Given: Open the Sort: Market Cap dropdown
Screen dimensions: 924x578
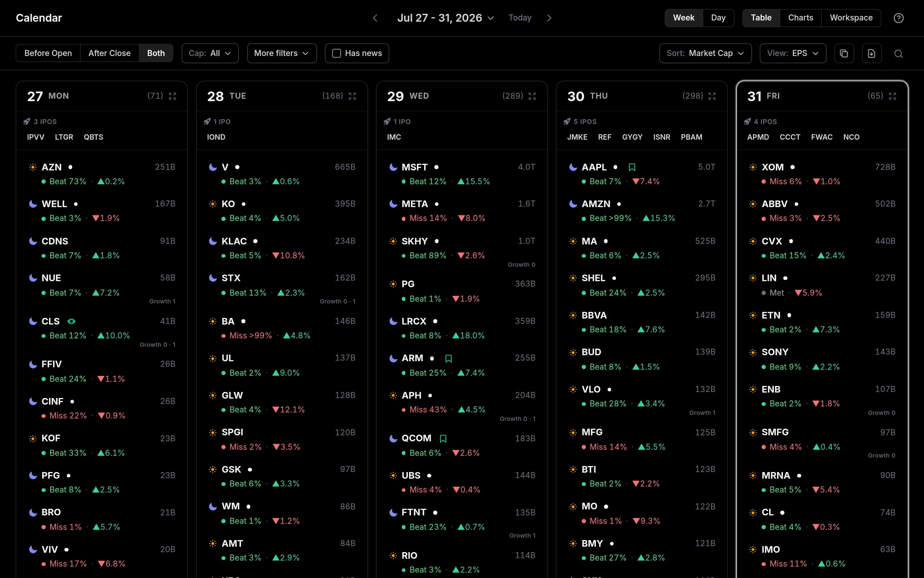Looking at the screenshot, I should point(705,53).
